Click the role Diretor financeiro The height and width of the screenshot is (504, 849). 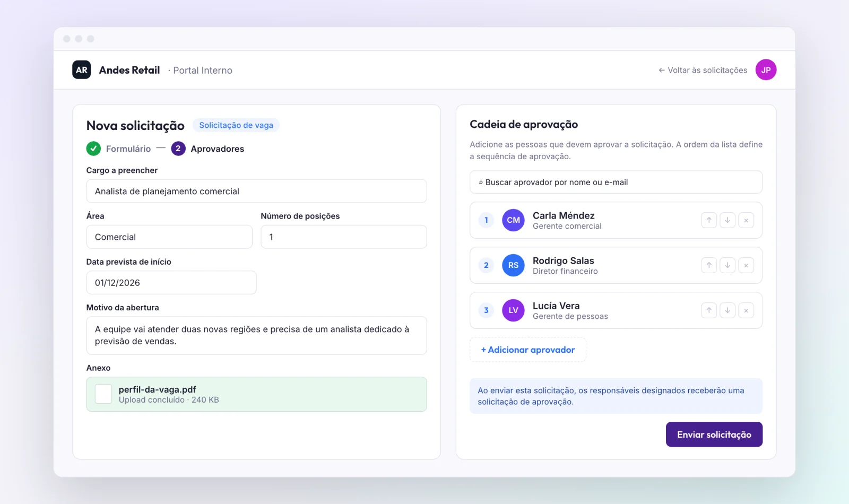point(565,271)
